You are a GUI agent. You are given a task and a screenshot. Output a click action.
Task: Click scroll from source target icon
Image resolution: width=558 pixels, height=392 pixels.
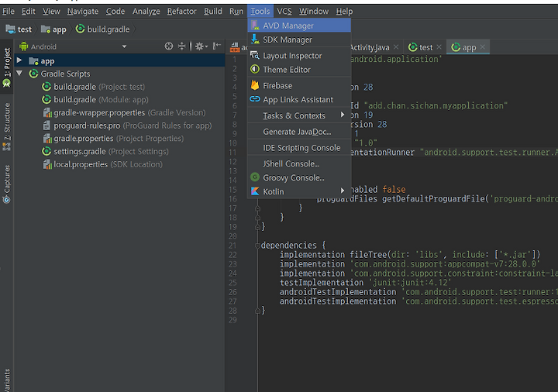169,46
